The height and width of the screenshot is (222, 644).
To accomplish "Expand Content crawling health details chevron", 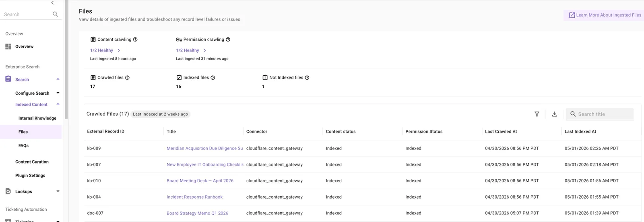I will pos(119,50).
